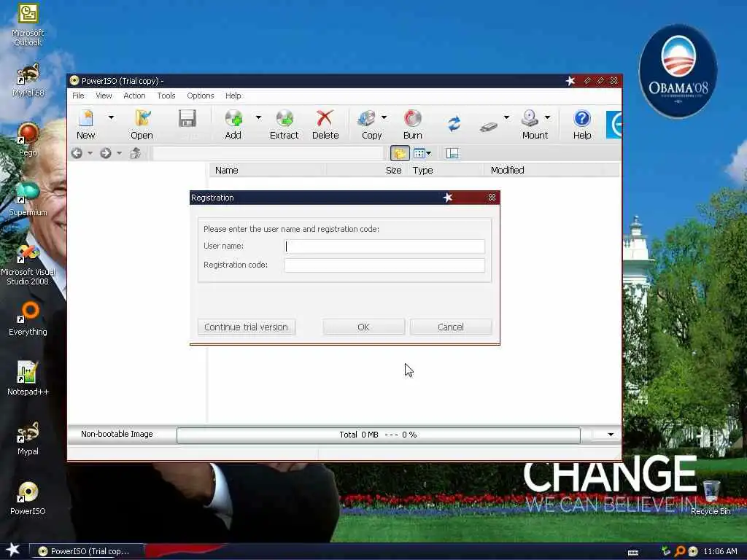
Task: Select the Recycle Bin desktop icon
Action: pyautogui.click(x=711, y=497)
